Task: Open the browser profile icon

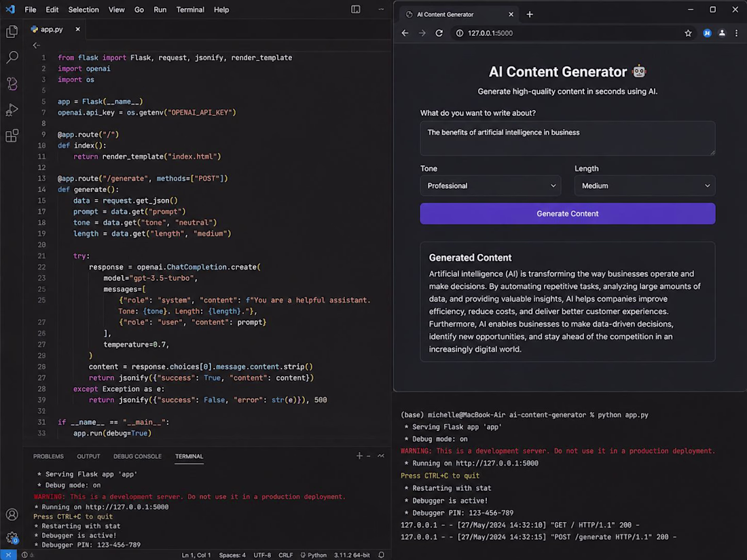Action: pos(722,33)
